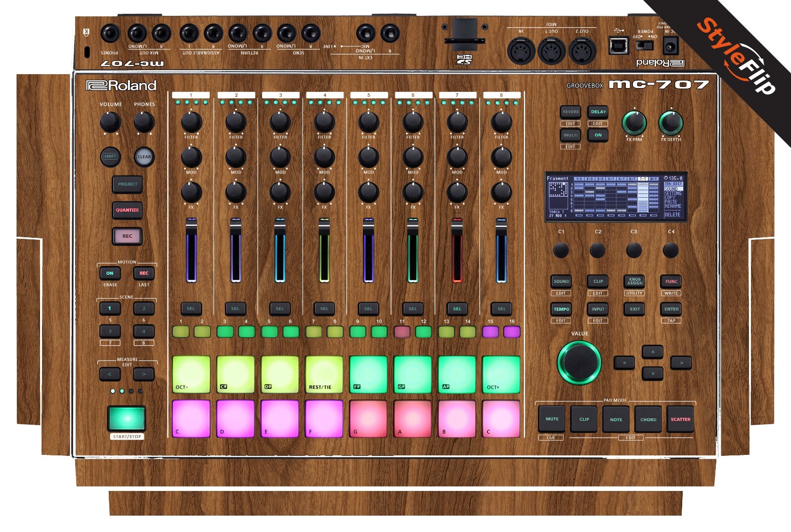This screenshot has height=532, width=791.
Task: Tap the red REC button
Action: [x=128, y=236]
